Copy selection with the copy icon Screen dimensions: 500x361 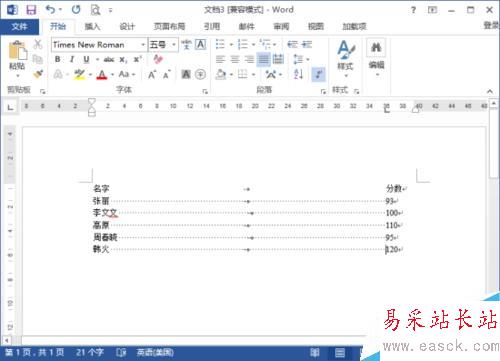click(x=38, y=59)
